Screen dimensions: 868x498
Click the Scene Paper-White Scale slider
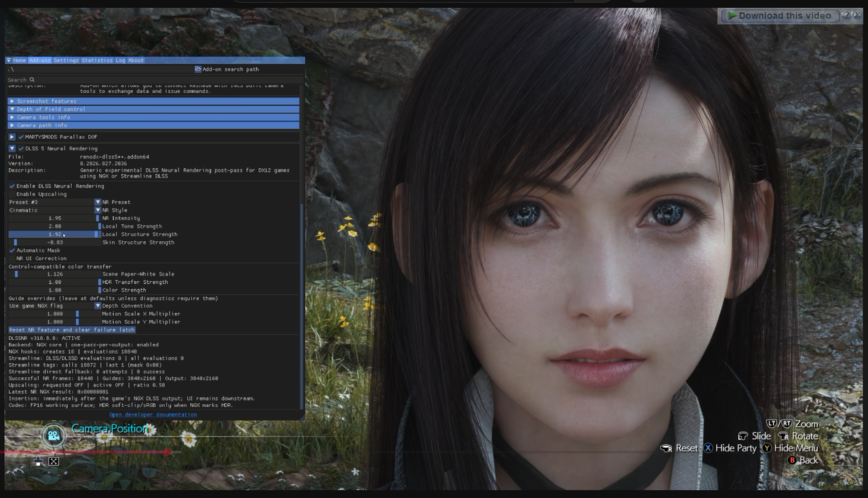54,274
